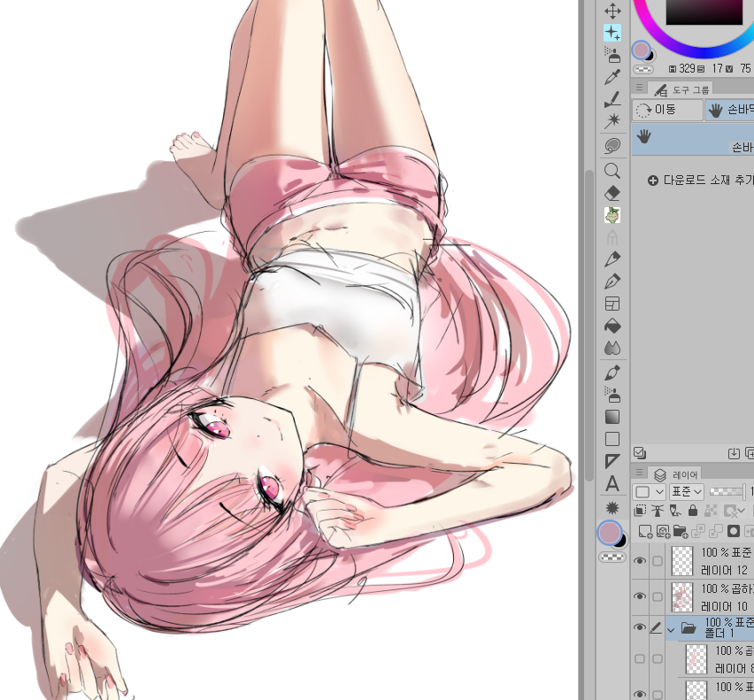This screenshot has width=754, height=700.
Task: Toggle set as draft layer
Action: (x=675, y=510)
